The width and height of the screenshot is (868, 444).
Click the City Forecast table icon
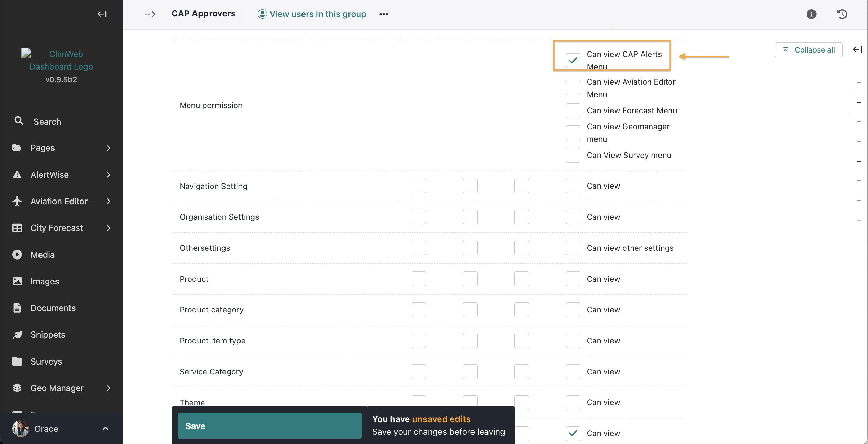point(17,228)
